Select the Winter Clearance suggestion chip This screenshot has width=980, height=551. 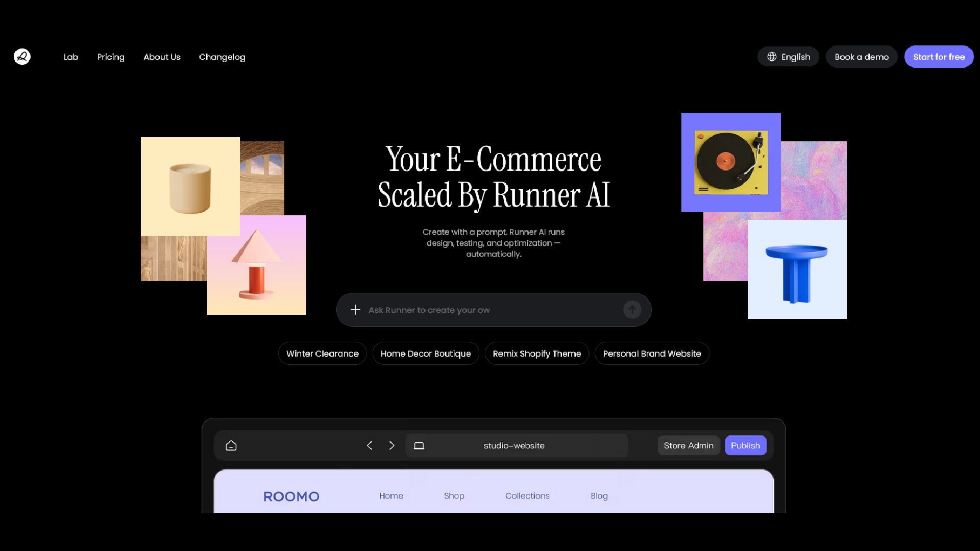(323, 354)
